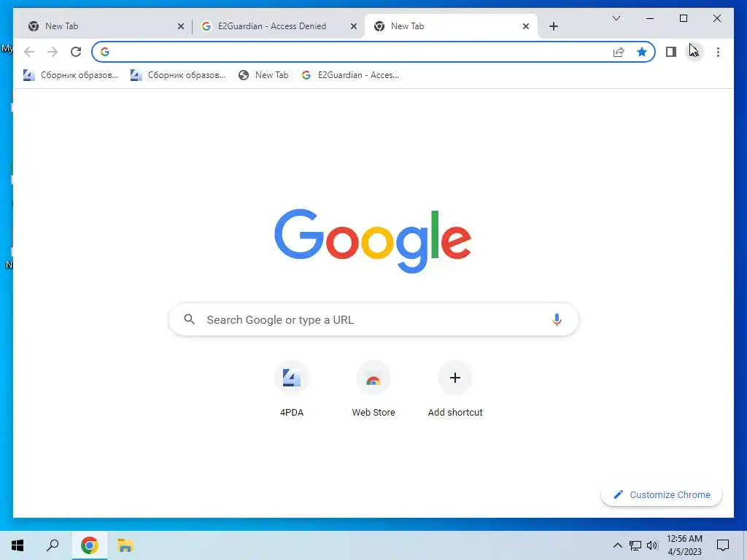
Task: Show hidden system tray icons
Action: tap(617, 545)
